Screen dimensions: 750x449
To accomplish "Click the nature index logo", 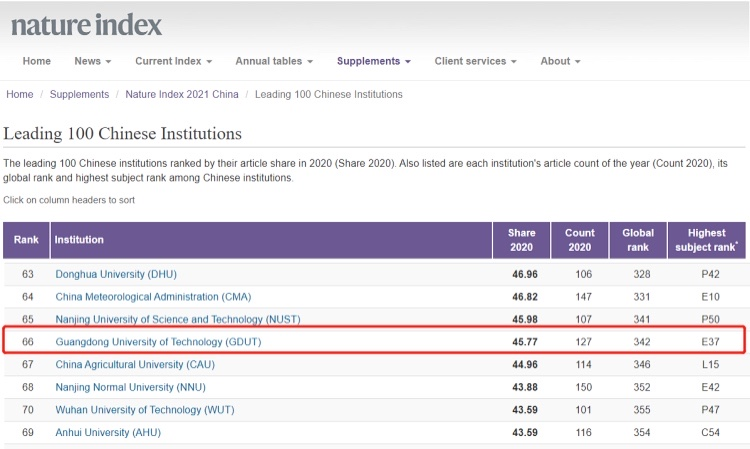I will 86,25.
